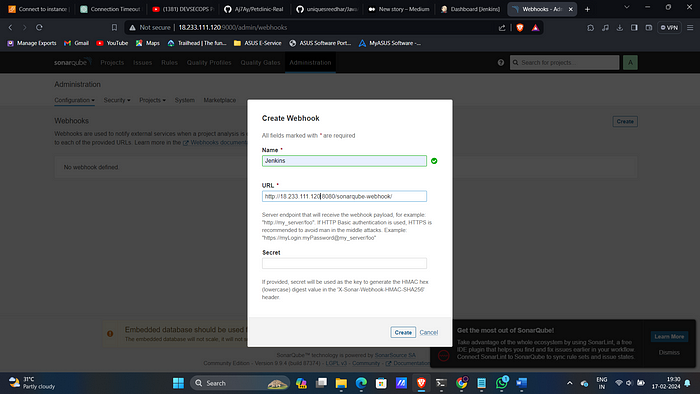Expand the tab search dropdown arrow
The width and height of the screenshot is (700, 394).
(x=627, y=7)
